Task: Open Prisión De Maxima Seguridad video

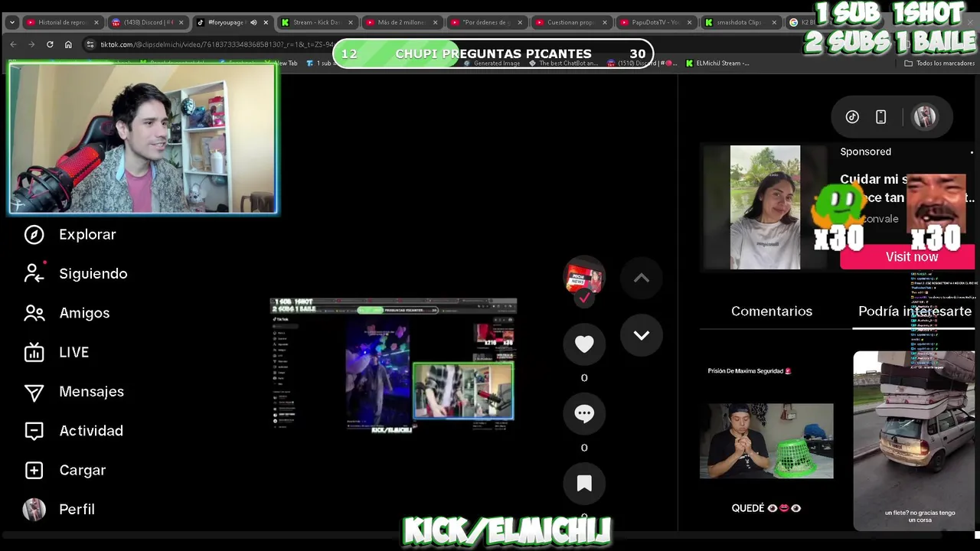Action: [766, 441]
